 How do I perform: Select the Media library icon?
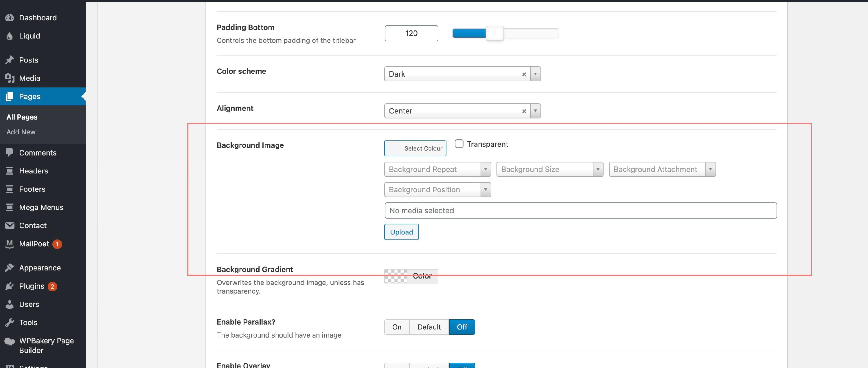[x=30, y=78]
